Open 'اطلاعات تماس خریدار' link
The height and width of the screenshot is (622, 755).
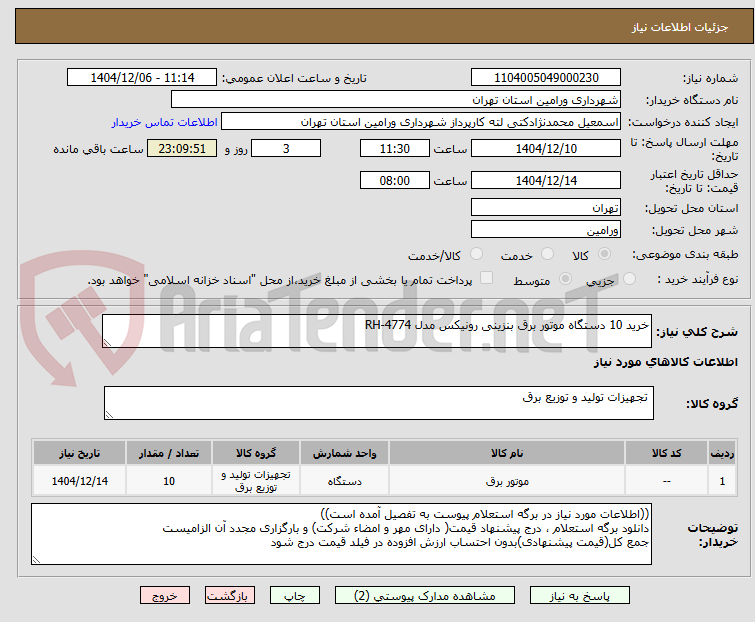point(165,122)
